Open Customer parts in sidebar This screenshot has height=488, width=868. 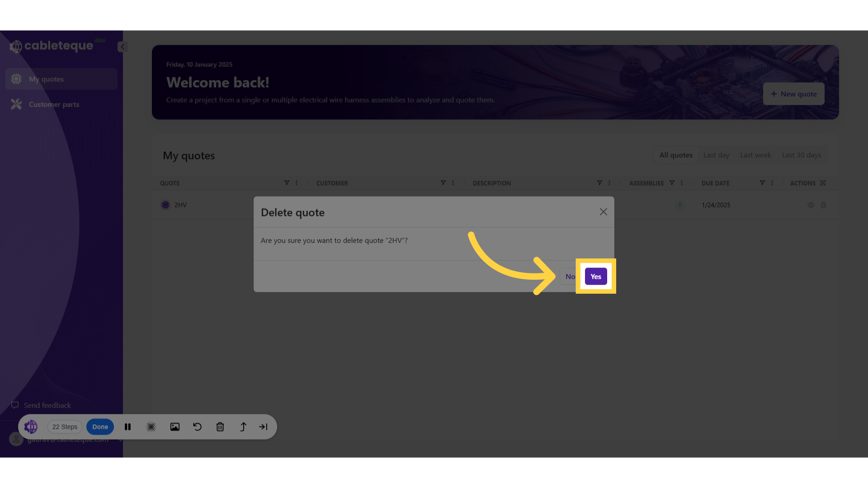(54, 104)
